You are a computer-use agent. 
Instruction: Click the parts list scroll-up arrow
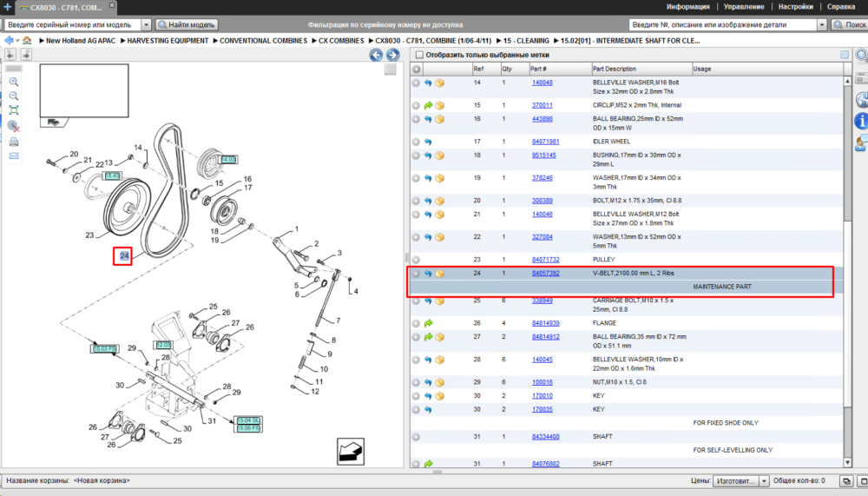point(847,81)
